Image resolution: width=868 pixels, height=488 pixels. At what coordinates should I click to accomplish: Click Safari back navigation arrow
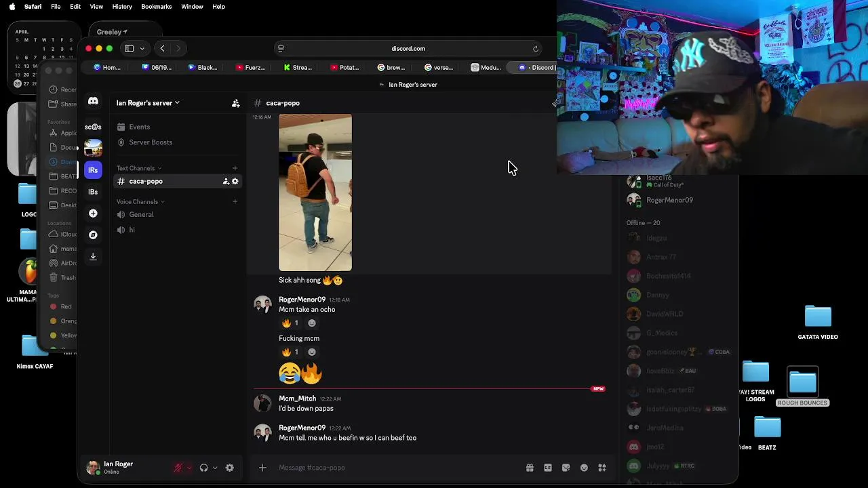click(x=163, y=48)
